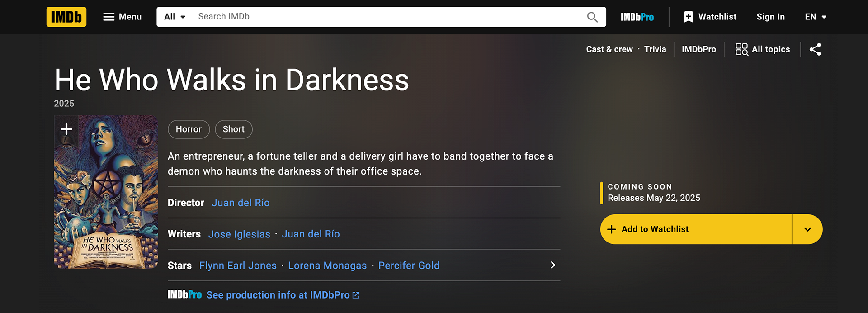The width and height of the screenshot is (868, 313).
Task: Open the EN language dropdown
Action: (x=816, y=17)
